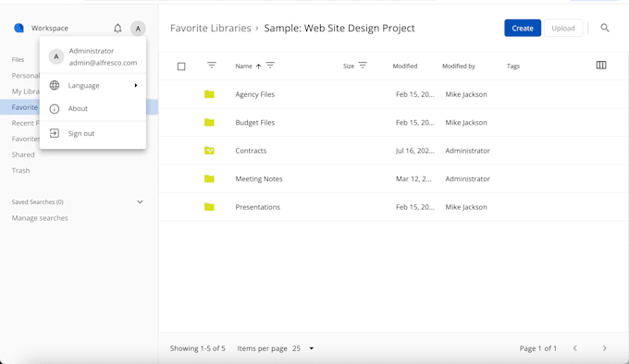Click the Tags column header
The width and height of the screenshot is (629, 364).
click(513, 67)
